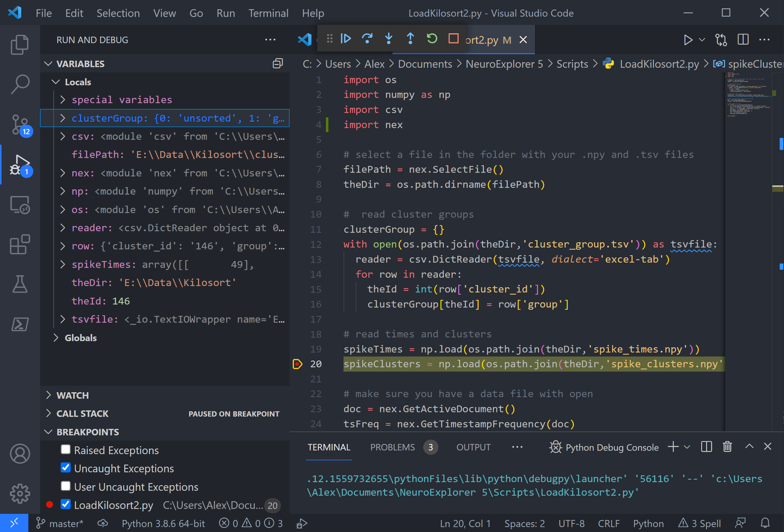Select the TERMINAL tab
This screenshot has width=784, height=532.
329,447
